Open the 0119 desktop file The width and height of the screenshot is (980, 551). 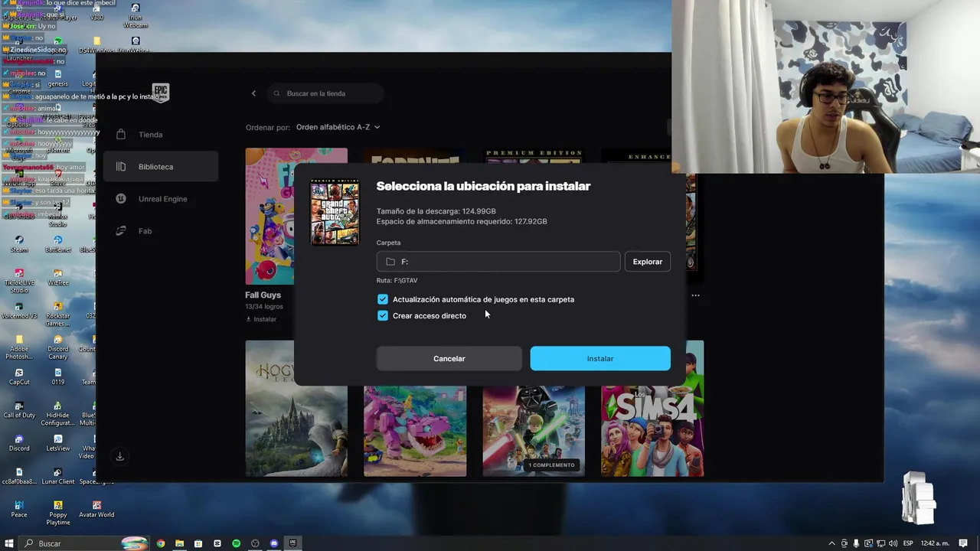coord(57,376)
